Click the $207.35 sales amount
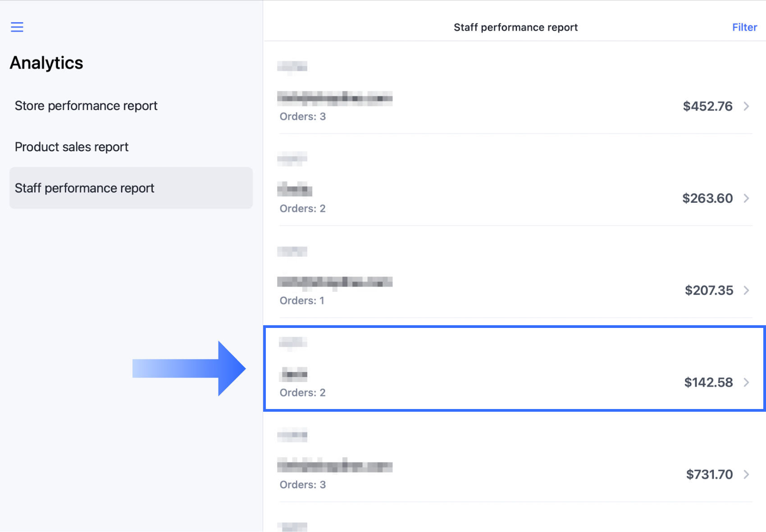 709,291
